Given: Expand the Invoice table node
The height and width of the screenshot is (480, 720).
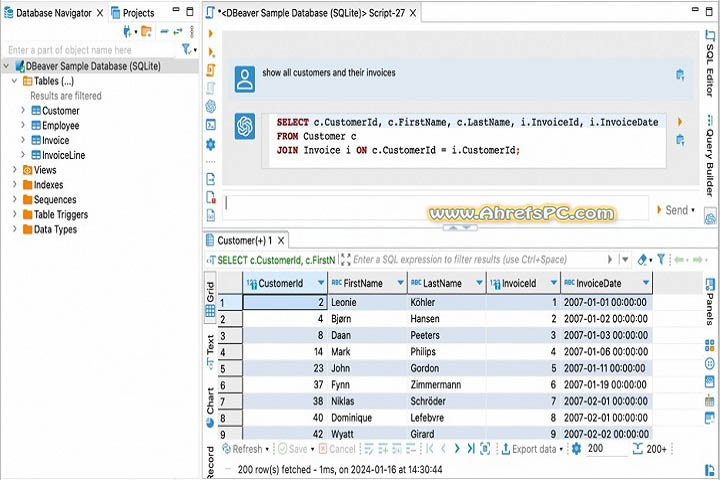Looking at the screenshot, I should [x=23, y=140].
